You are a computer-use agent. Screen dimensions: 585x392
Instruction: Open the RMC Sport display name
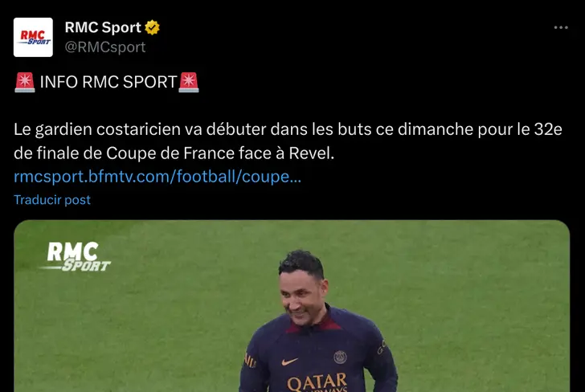[103, 27]
